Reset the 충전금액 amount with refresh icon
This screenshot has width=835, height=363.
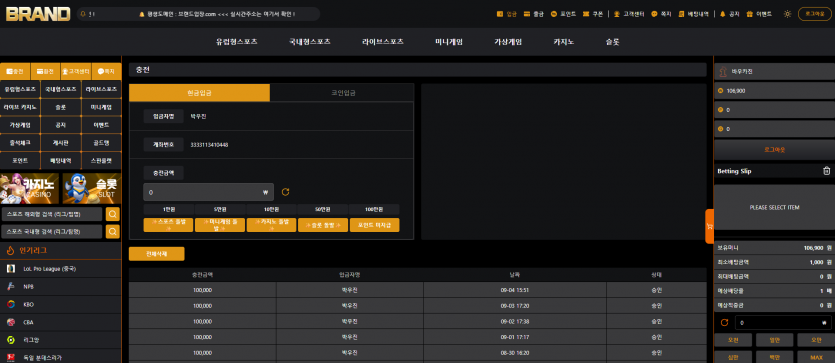point(285,192)
